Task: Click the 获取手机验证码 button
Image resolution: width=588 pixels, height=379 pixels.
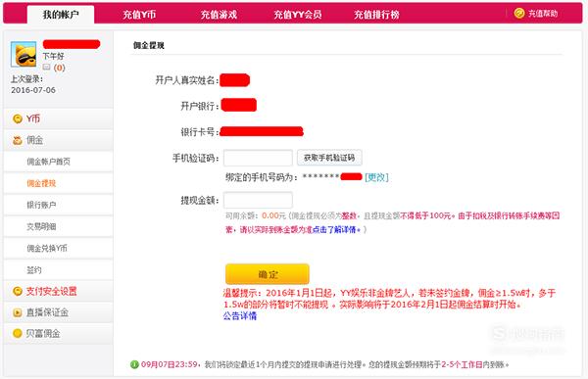Action: pos(329,158)
